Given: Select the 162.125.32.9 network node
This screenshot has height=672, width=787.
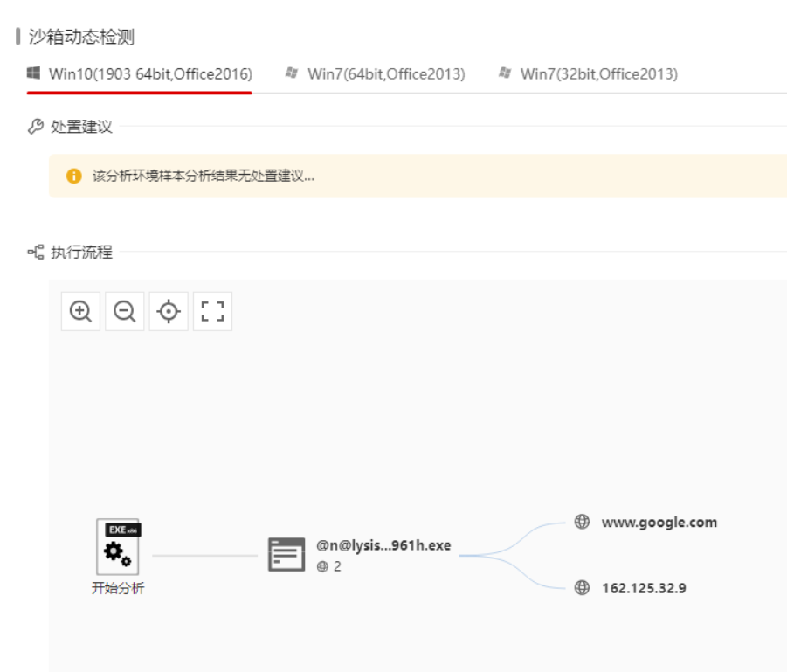Looking at the screenshot, I should click(644, 588).
